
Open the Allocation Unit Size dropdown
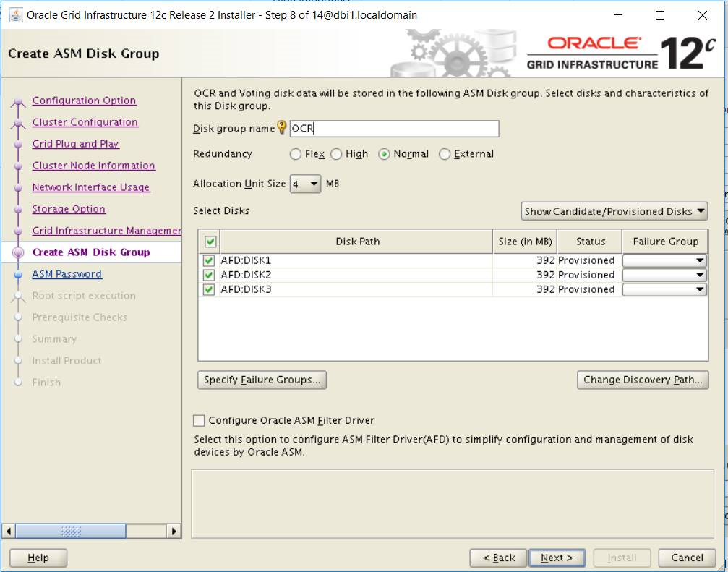tap(305, 184)
